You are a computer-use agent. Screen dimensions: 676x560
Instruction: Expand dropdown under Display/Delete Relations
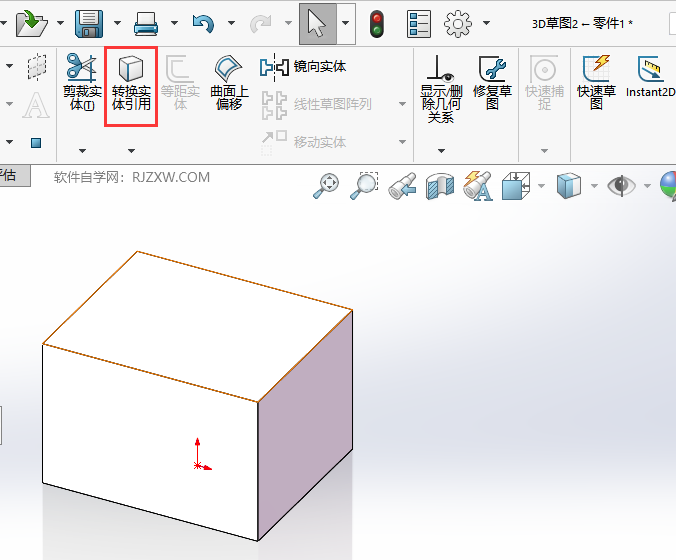click(x=441, y=151)
